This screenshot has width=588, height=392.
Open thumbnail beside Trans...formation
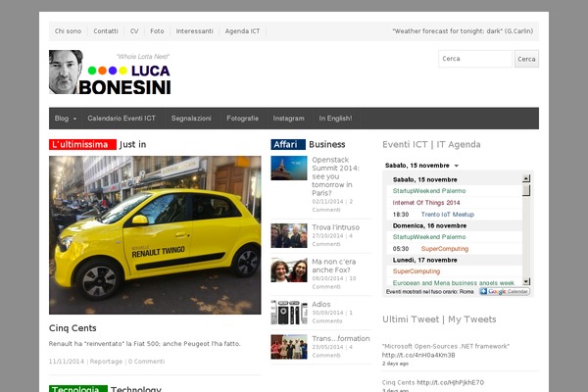(289, 347)
